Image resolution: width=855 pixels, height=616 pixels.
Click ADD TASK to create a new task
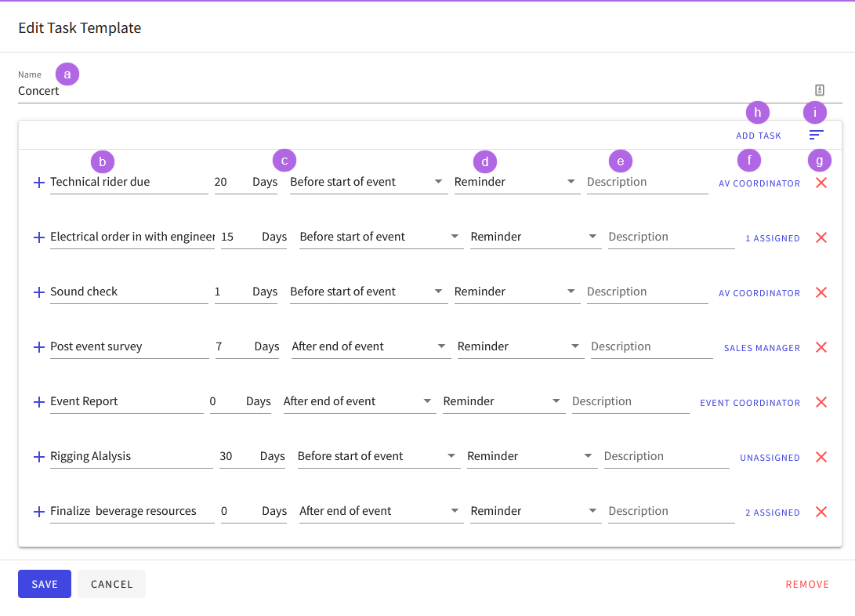point(758,135)
